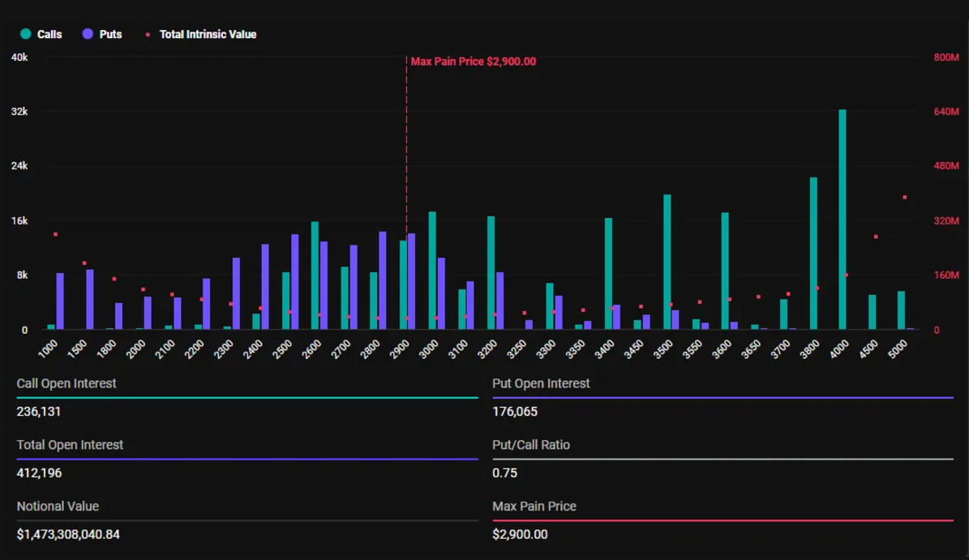This screenshot has height=560, width=969.
Task: Click the 3100 strike label on the x-axis
Action: pyautogui.click(x=458, y=348)
